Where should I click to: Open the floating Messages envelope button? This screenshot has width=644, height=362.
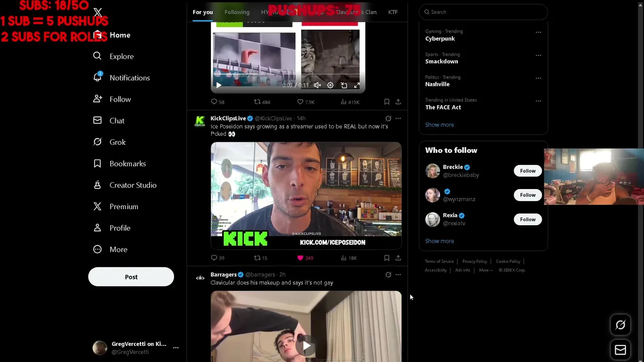[x=620, y=350]
